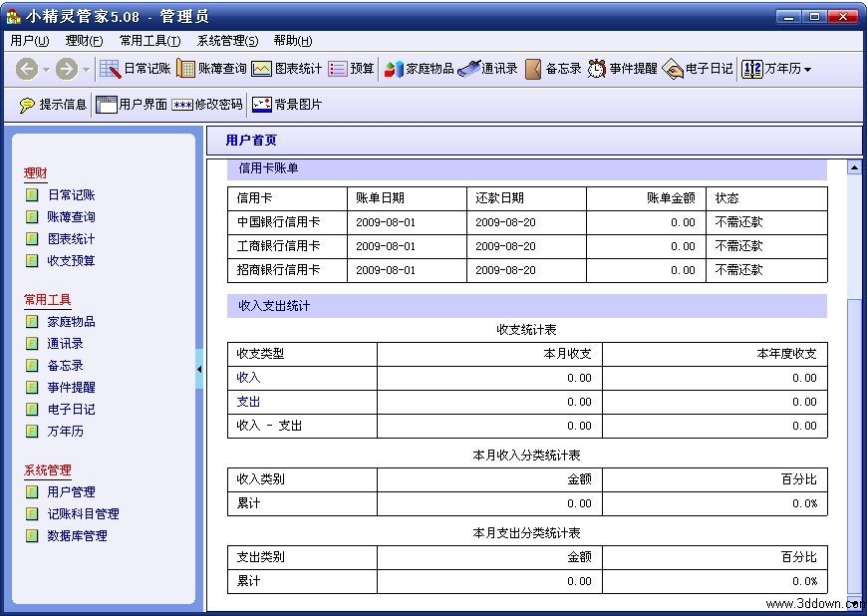867x616 pixels.
Task: Open the 系统管理(S) menu
Action: pyautogui.click(x=227, y=40)
